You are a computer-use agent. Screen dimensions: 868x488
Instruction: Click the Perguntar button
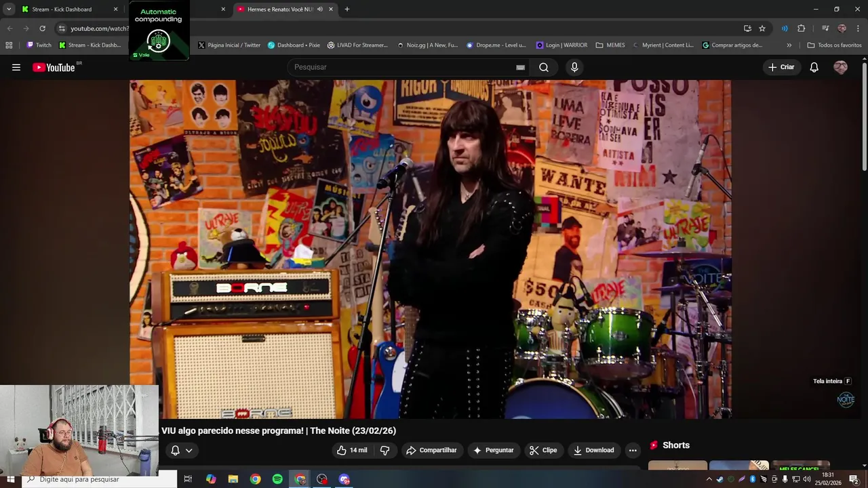point(493,450)
